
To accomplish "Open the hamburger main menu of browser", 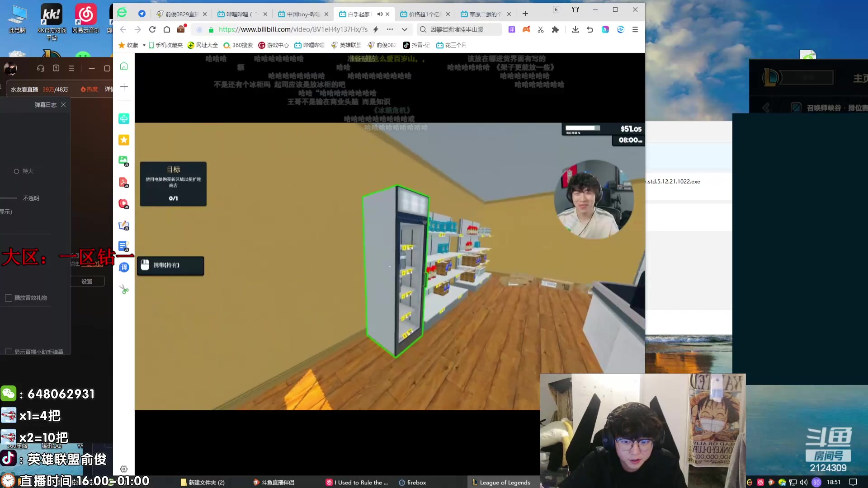I will 635,29.
